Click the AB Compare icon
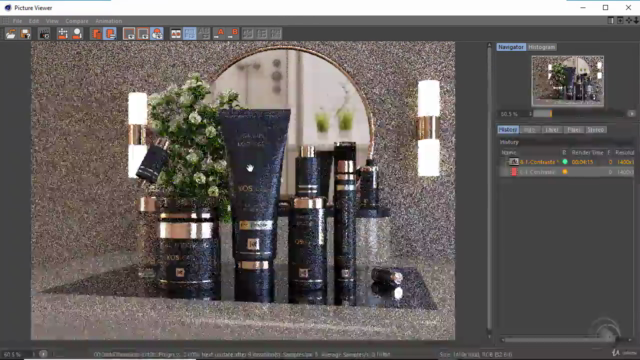640x360 pixels. tap(176, 34)
